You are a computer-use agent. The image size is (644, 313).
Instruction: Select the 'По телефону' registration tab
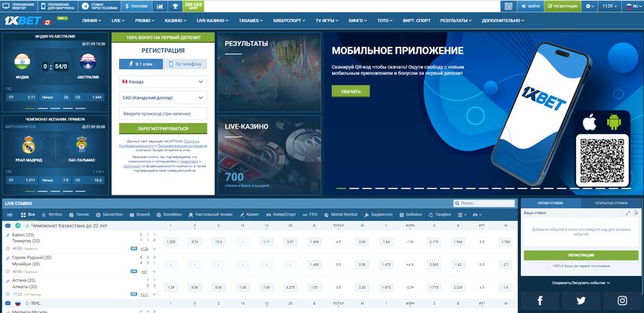pyautogui.click(x=186, y=64)
